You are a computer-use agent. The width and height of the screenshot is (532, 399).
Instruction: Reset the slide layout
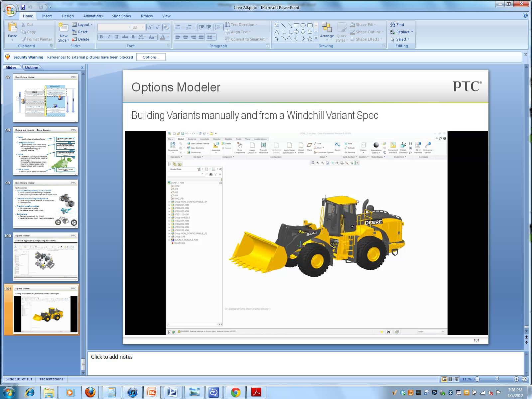click(80, 32)
